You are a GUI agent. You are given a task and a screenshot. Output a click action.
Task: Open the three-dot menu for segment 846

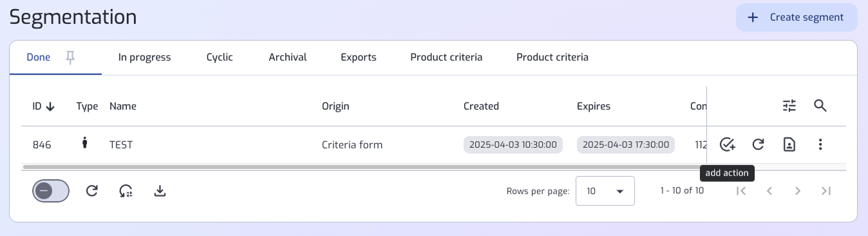[x=820, y=144]
